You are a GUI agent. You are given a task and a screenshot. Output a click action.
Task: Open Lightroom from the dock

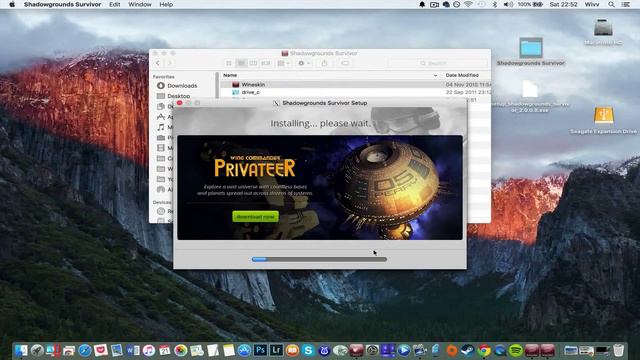[276, 350]
